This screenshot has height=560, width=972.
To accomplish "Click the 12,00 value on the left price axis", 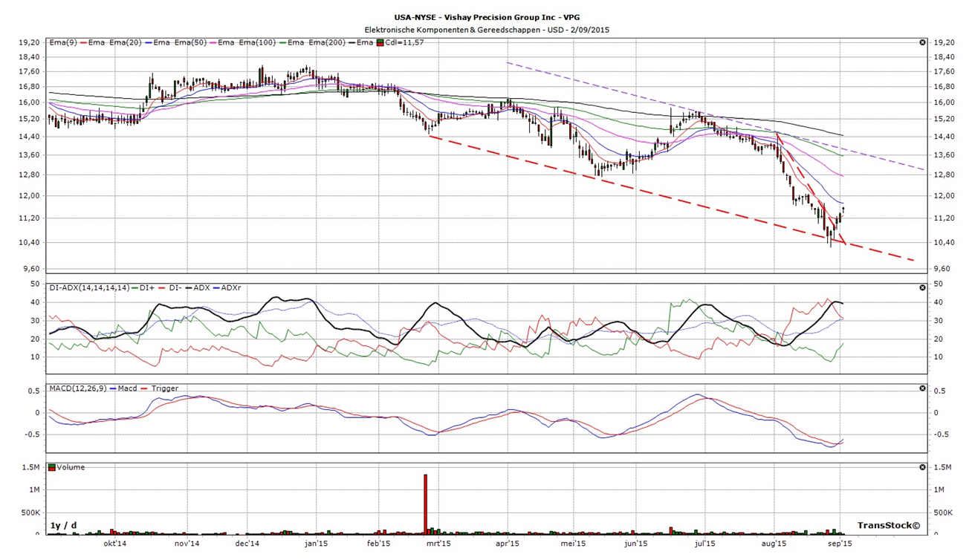I will [28, 195].
